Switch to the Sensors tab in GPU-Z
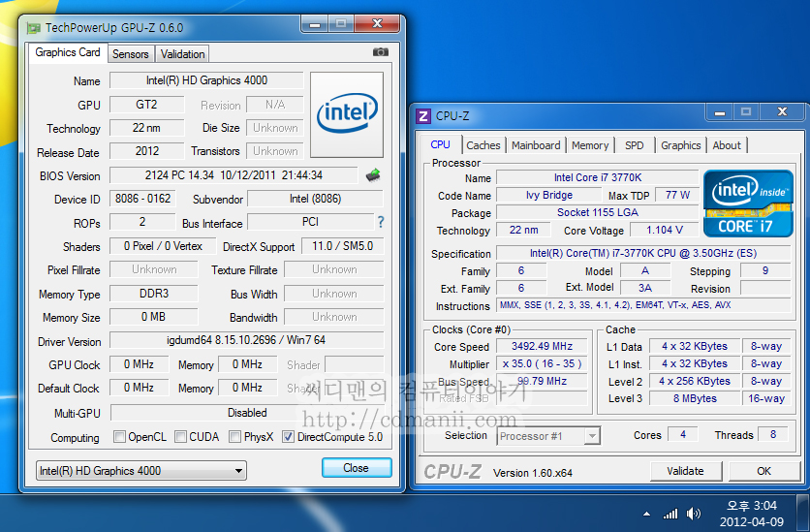 click(130, 53)
